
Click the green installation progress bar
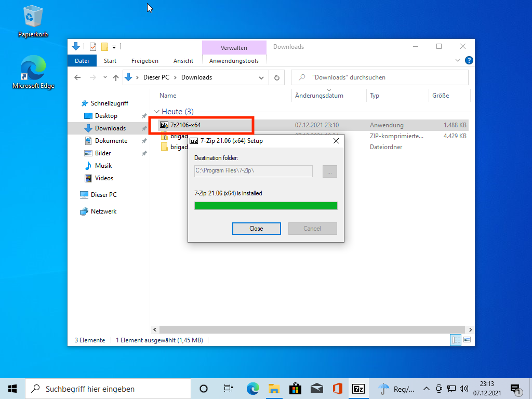265,206
